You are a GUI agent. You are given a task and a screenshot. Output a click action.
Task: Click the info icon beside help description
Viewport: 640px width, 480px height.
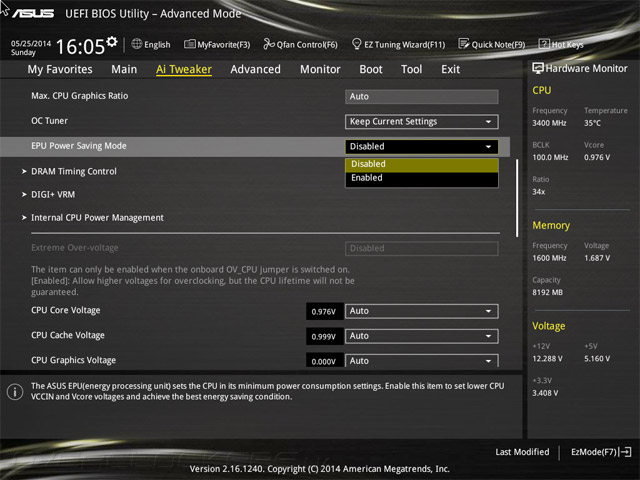point(15,392)
